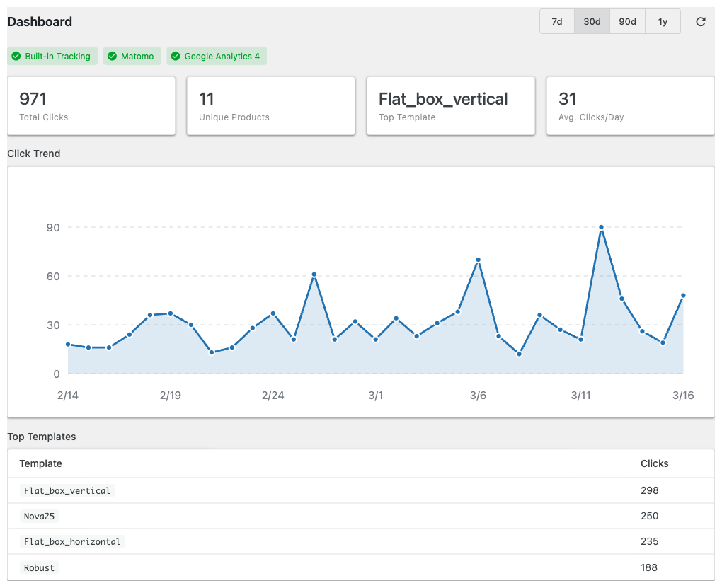Select the 90d period button
722x588 pixels.
[x=627, y=21]
